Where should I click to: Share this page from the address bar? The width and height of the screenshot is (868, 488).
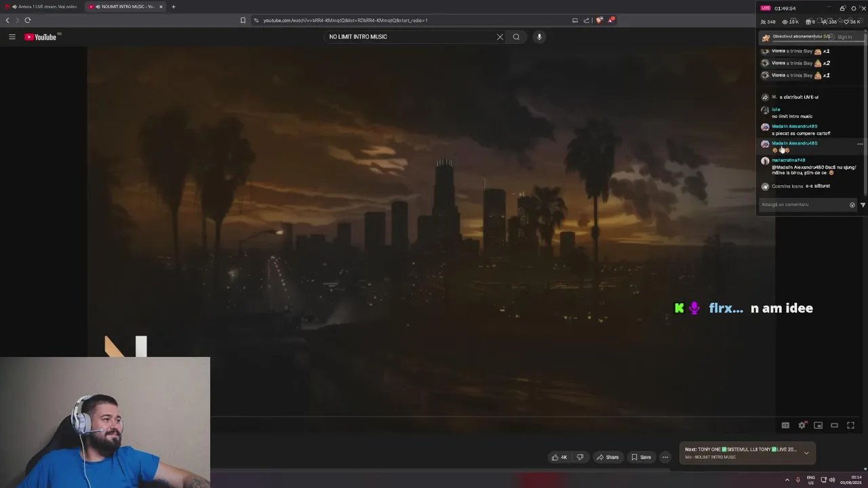587,20
